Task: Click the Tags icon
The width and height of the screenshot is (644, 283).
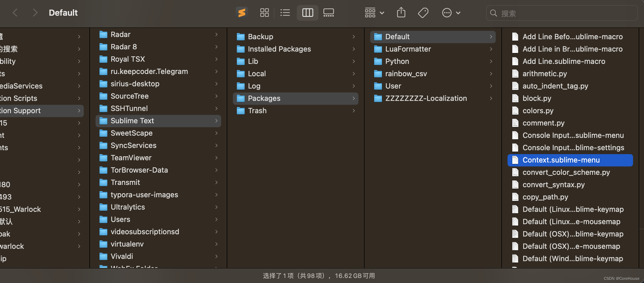Action: 423,13
